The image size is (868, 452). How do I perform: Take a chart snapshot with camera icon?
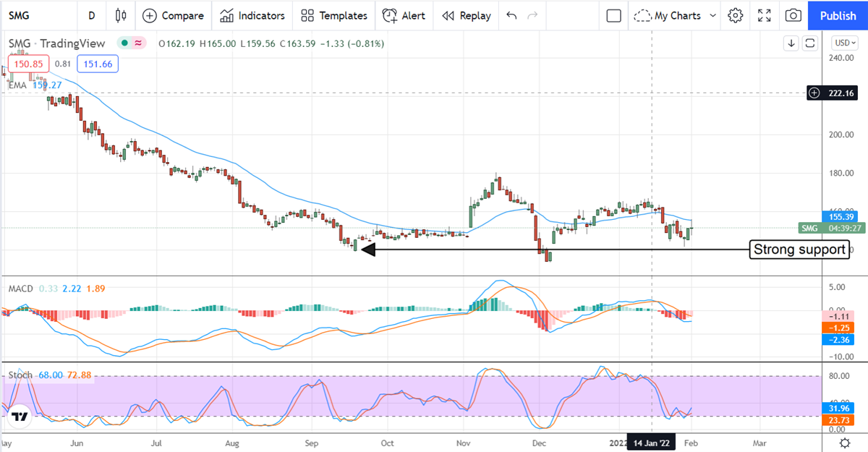click(x=793, y=15)
